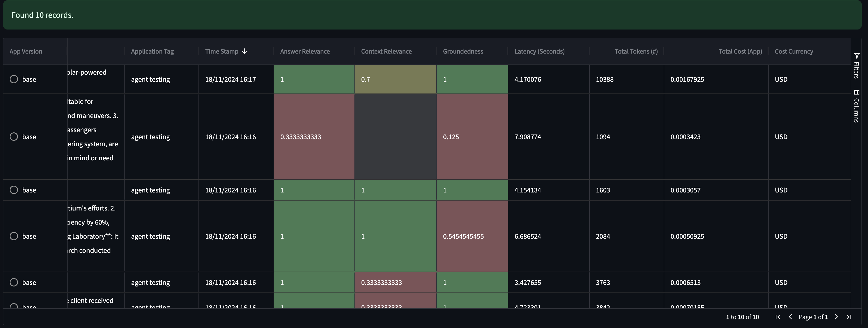Click the Context Relevance 0.7 cell
The image size is (868, 328).
tap(395, 79)
